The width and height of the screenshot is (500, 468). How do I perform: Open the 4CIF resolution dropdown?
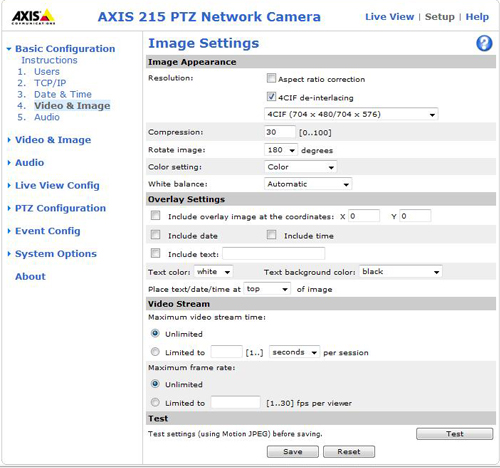coord(351,114)
